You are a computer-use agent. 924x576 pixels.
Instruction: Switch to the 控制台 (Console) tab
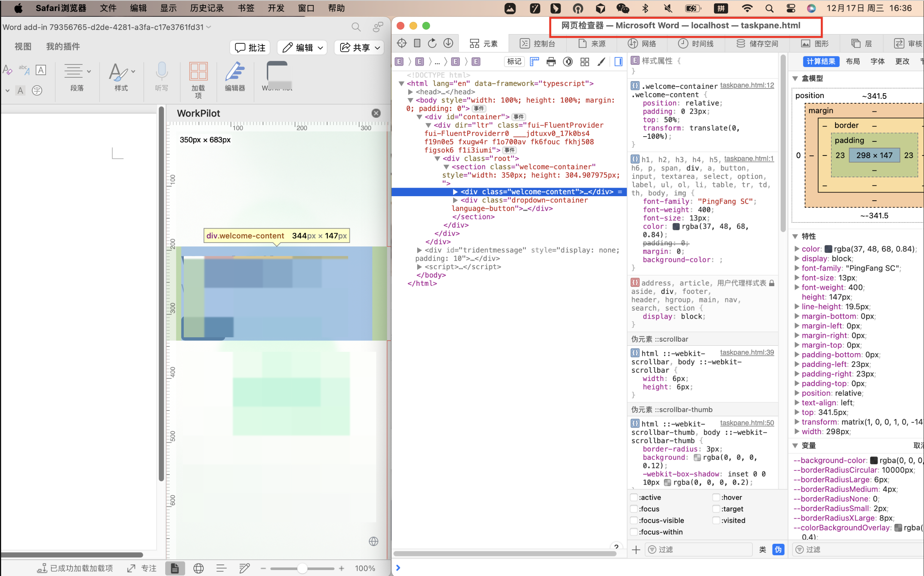[538, 43]
